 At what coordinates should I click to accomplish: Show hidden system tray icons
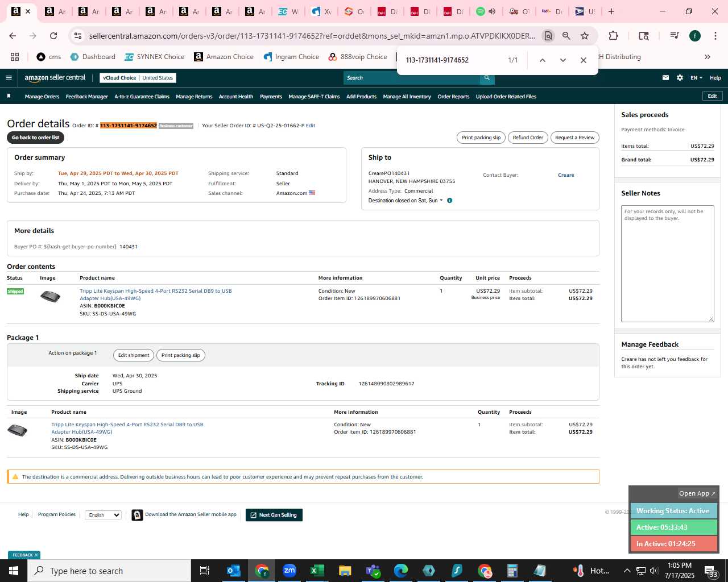627,571
